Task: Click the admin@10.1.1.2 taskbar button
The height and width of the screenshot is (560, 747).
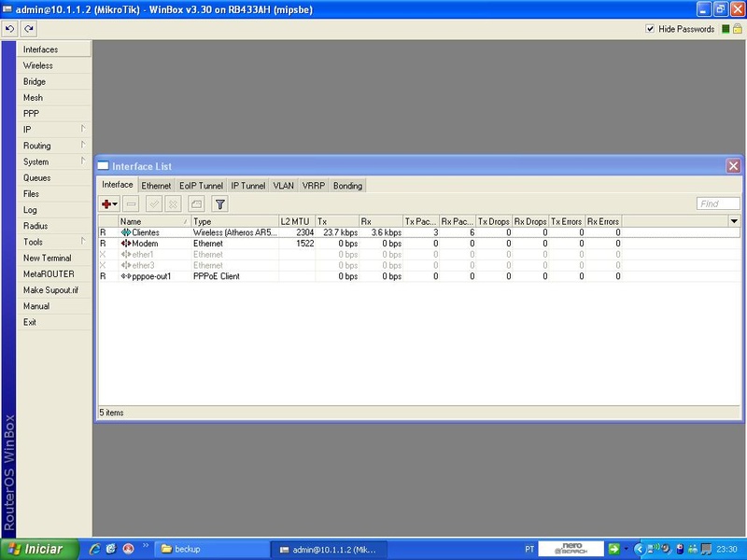Action: pyautogui.click(x=329, y=549)
